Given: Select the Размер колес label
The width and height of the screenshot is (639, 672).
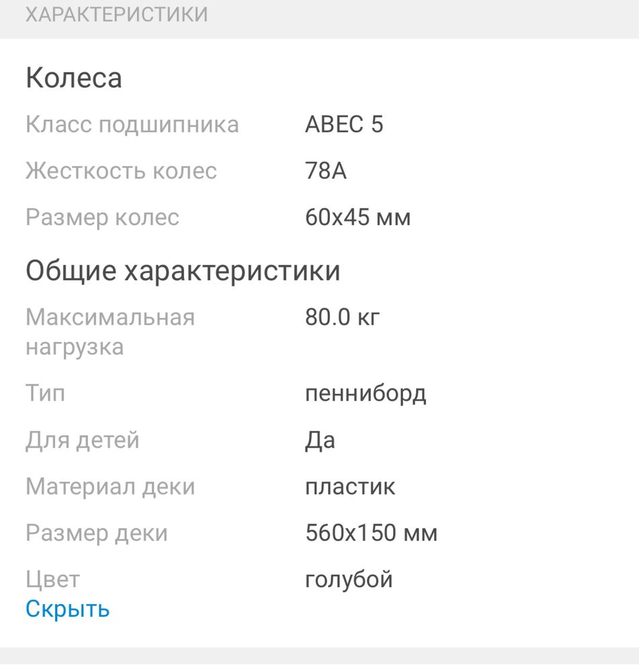Looking at the screenshot, I should tap(102, 218).
